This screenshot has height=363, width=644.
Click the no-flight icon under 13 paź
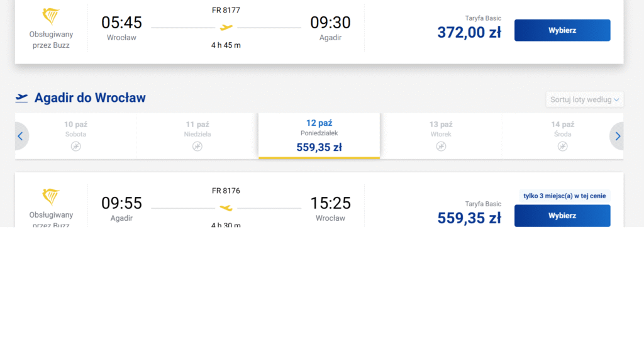(441, 147)
